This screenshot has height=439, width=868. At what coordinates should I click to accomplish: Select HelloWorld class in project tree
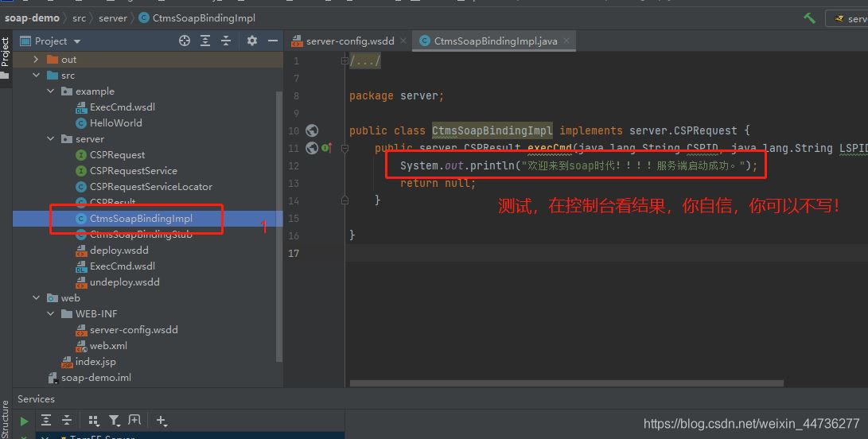tap(115, 123)
